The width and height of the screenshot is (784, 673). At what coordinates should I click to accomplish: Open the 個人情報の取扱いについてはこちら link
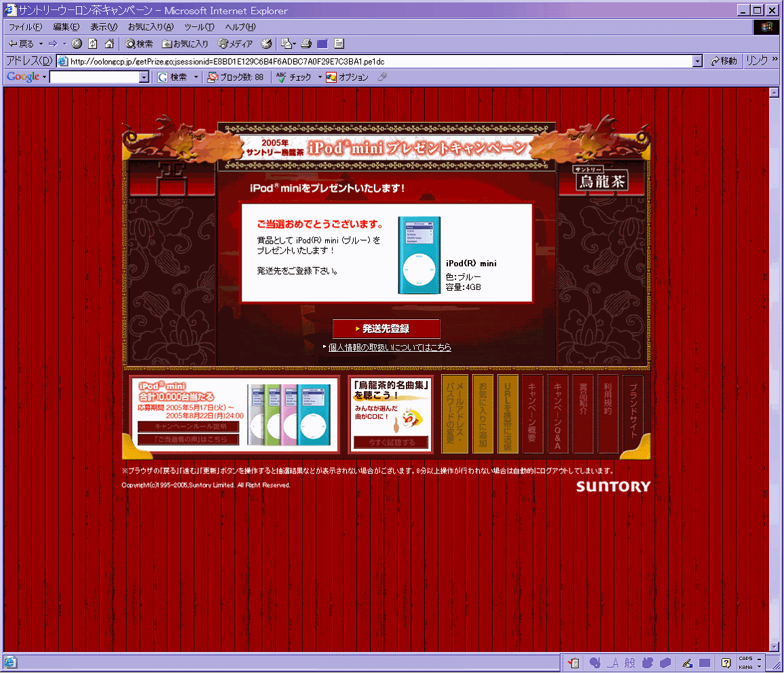(x=390, y=347)
